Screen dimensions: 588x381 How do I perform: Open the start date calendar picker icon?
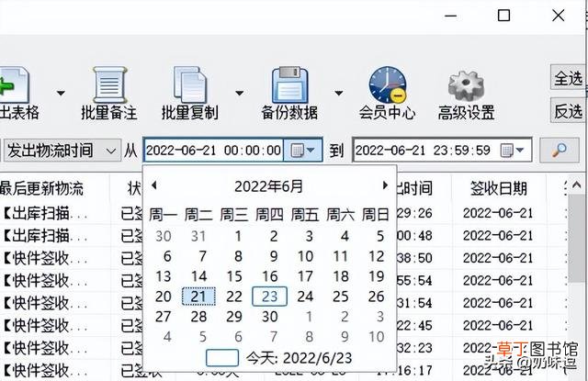point(302,151)
